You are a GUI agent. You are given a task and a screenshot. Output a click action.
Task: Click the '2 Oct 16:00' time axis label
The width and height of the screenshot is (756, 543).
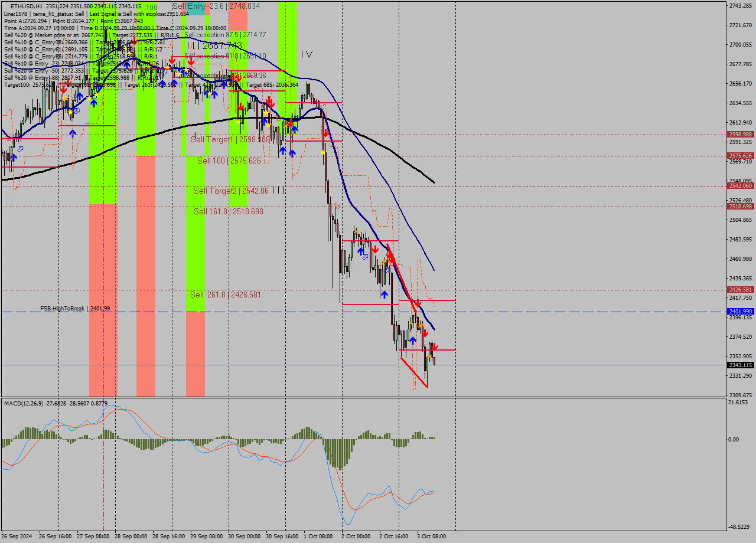pos(393,537)
